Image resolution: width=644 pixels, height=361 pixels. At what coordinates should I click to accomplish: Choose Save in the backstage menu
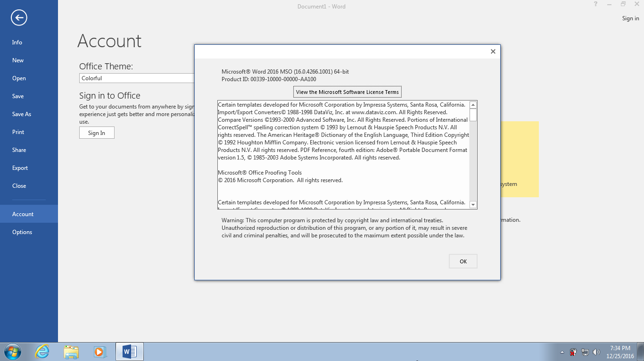(29, 96)
